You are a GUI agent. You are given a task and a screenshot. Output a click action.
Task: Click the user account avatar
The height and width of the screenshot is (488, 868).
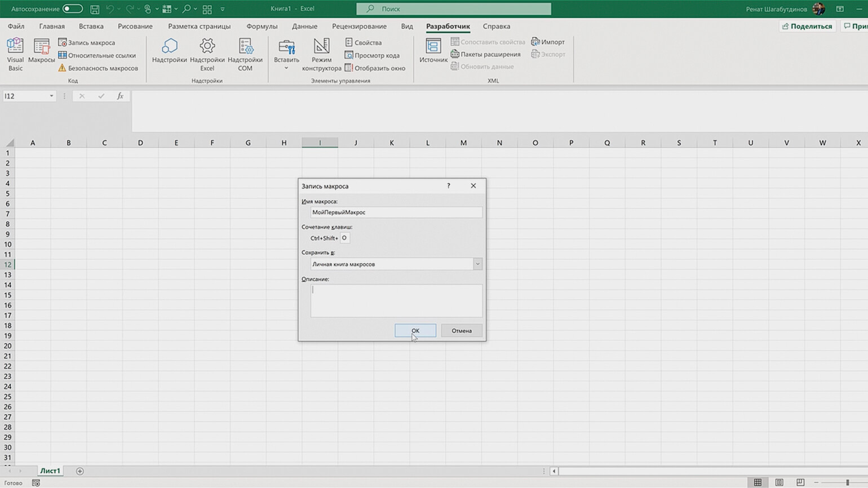click(x=819, y=9)
